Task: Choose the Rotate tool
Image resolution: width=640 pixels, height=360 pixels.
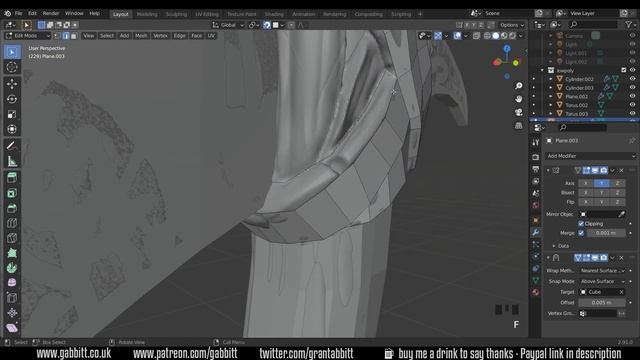Action: pyautogui.click(x=12, y=99)
